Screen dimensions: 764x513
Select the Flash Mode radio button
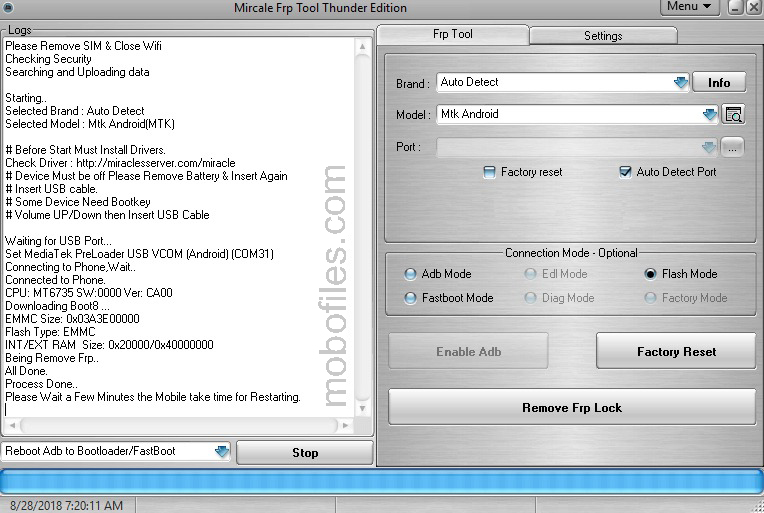coord(650,274)
